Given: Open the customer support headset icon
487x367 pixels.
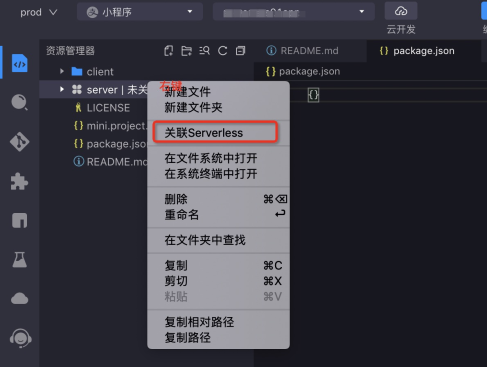Looking at the screenshot, I should click(x=20, y=338).
